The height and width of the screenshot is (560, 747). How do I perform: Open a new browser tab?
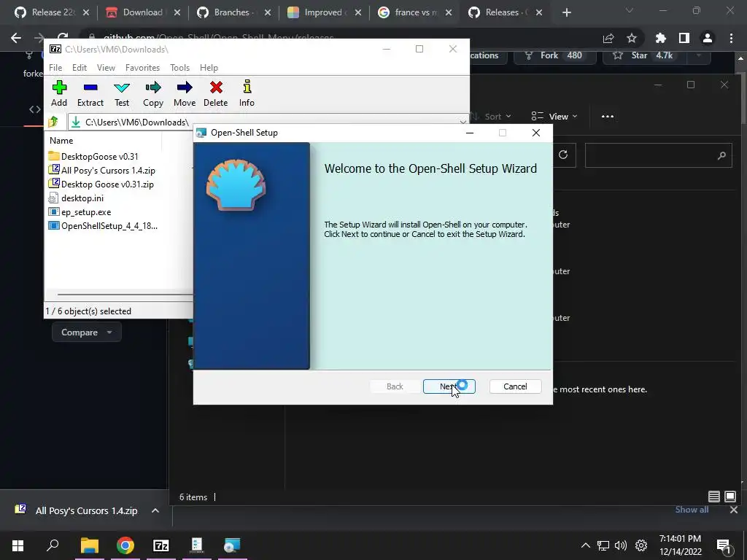566,12
